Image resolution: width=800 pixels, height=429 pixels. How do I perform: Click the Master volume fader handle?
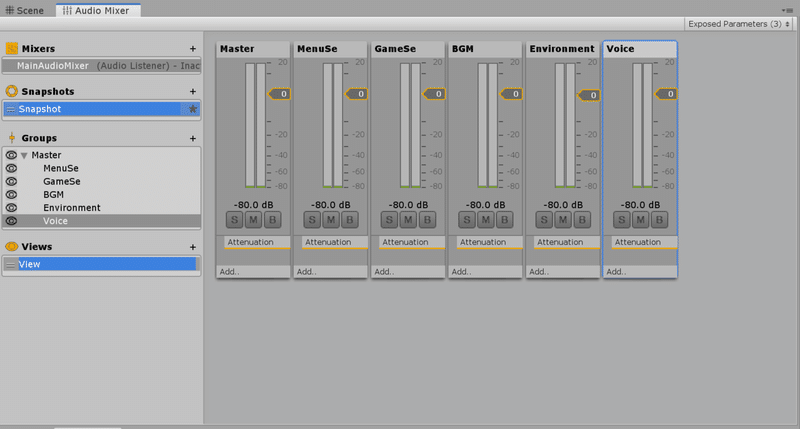click(279, 94)
